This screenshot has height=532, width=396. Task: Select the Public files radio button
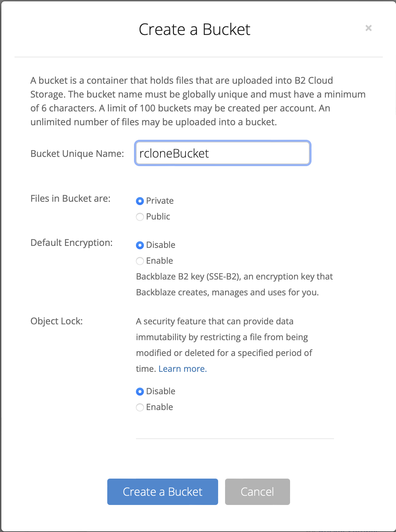point(140,217)
